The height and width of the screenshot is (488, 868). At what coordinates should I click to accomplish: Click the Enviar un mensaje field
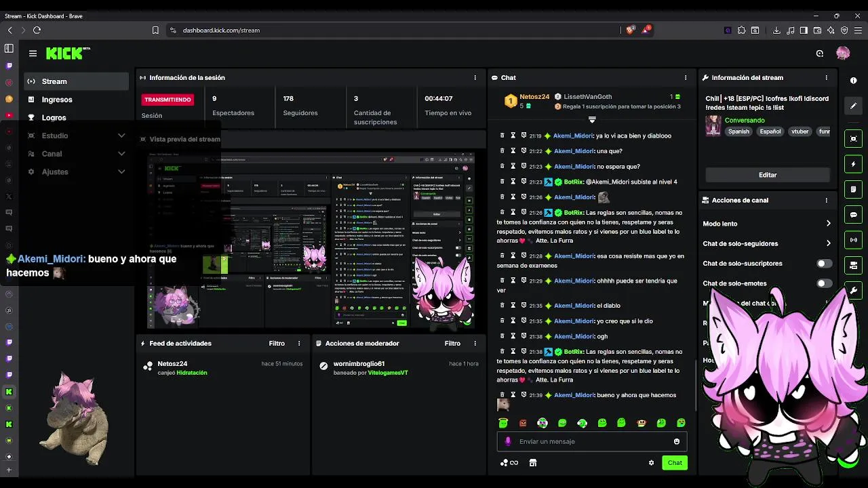coord(592,441)
